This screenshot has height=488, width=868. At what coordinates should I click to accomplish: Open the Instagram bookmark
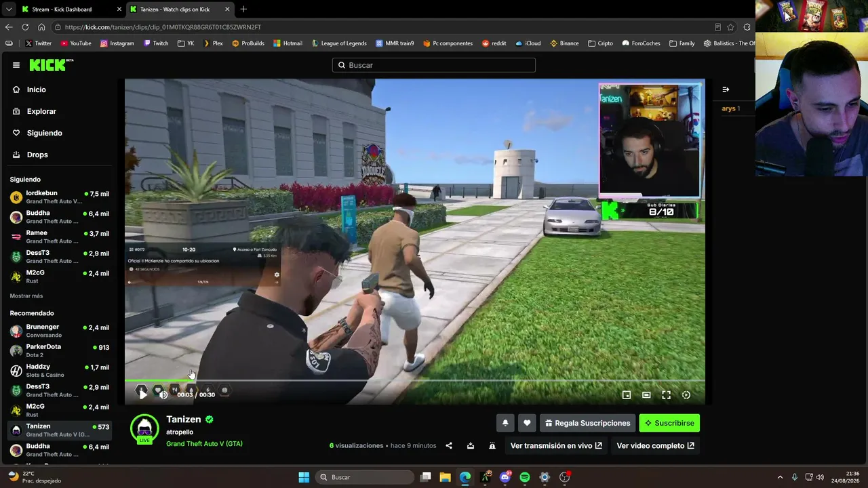tap(117, 43)
